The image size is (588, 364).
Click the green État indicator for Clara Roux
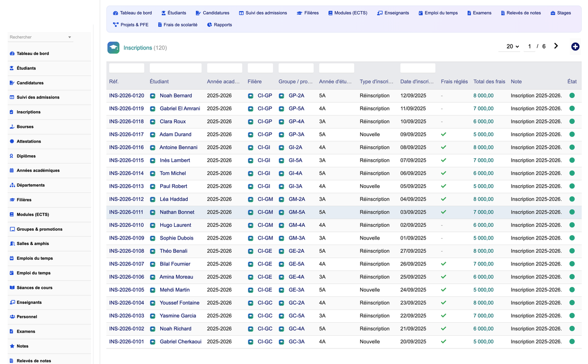pos(572,121)
